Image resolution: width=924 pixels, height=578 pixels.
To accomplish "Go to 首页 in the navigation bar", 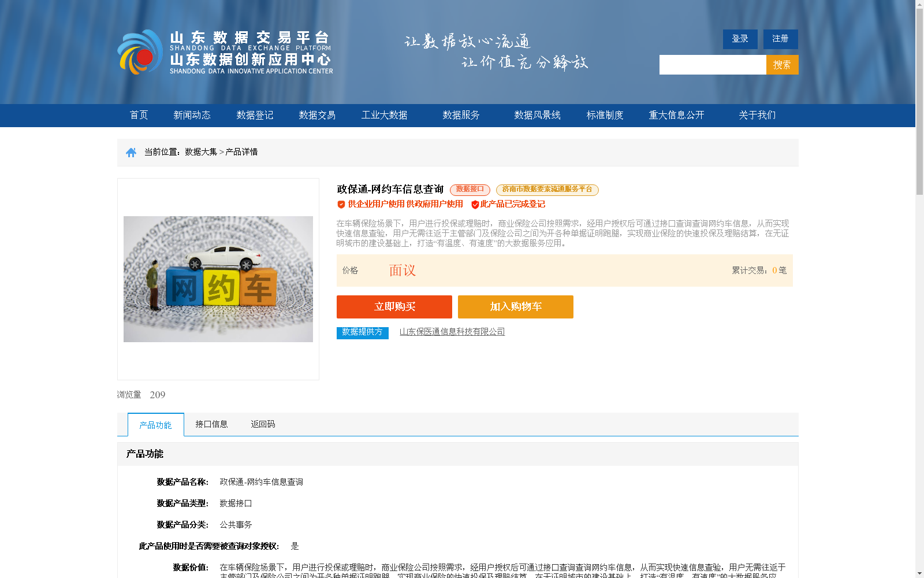I will (139, 115).
